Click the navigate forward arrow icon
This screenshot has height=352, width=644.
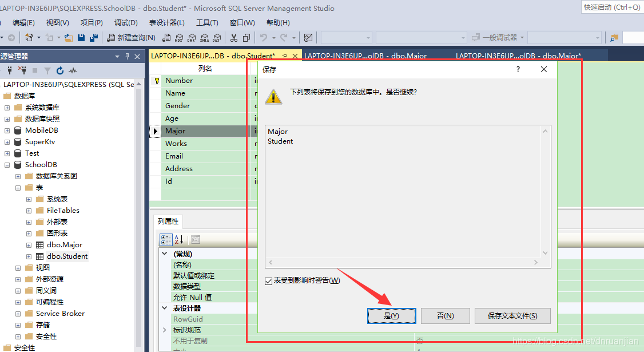tap(11, 37)
